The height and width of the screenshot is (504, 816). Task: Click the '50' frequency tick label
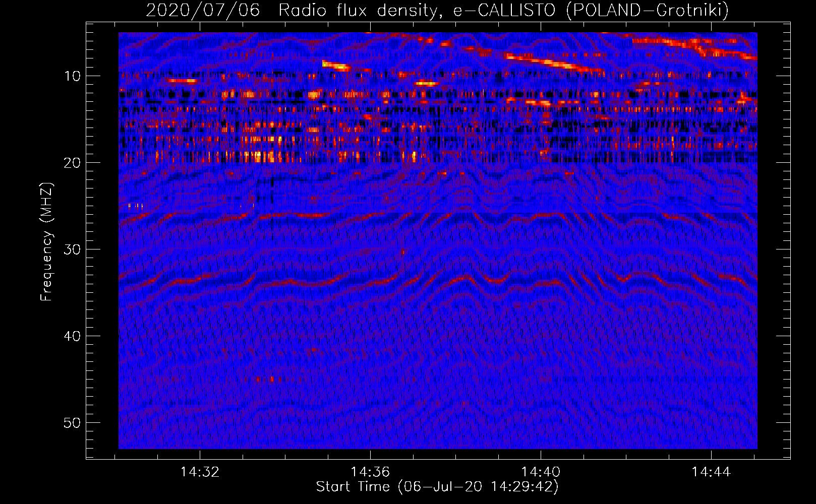coord(73,423)
